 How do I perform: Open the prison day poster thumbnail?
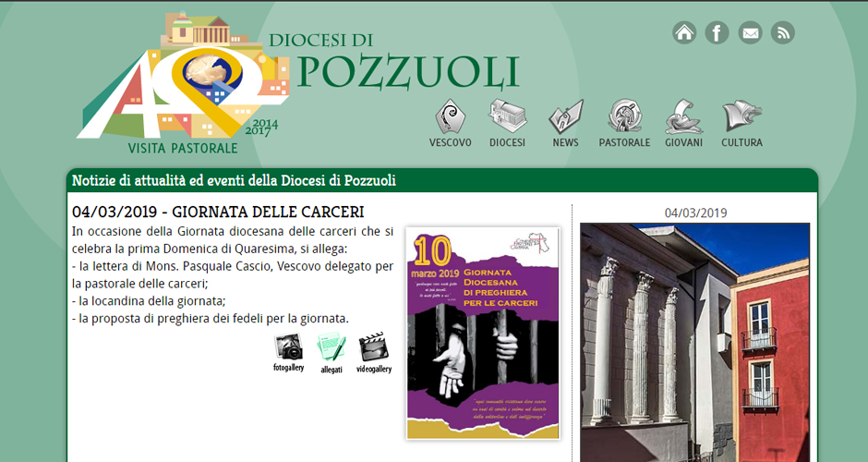point(483,333)
